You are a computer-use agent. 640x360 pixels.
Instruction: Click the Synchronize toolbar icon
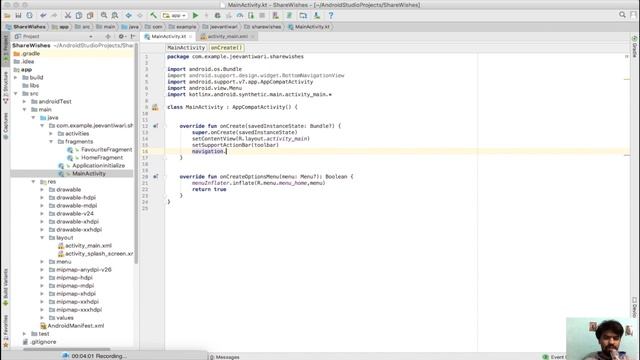click(29, 16)
